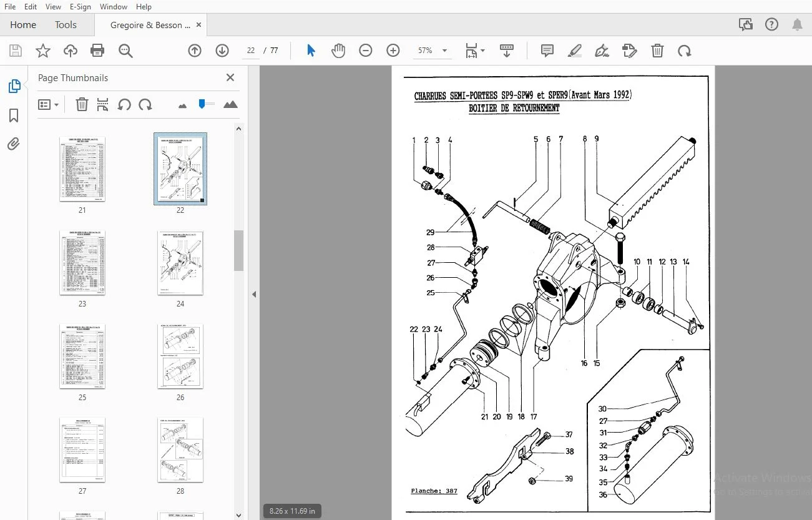Select the page 24 thumbnail
The width and height of the screenshot is (812, 520).
tap(180, 263)
